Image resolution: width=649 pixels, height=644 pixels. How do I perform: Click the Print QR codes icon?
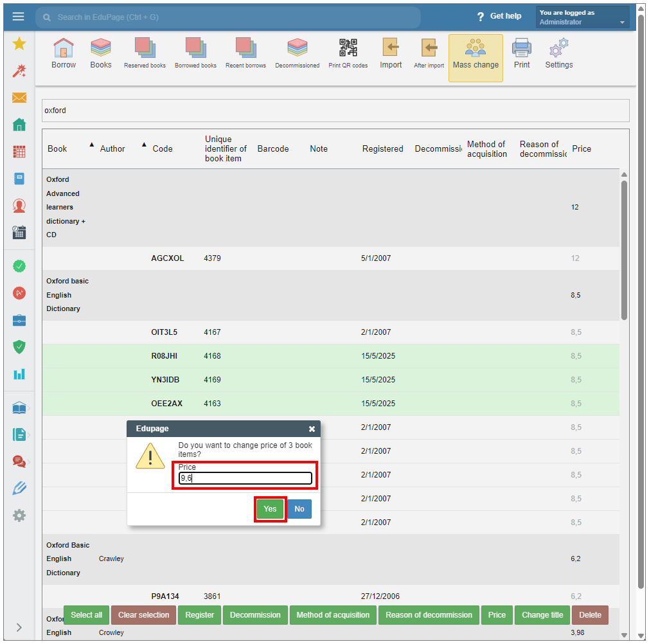(348, 53)
